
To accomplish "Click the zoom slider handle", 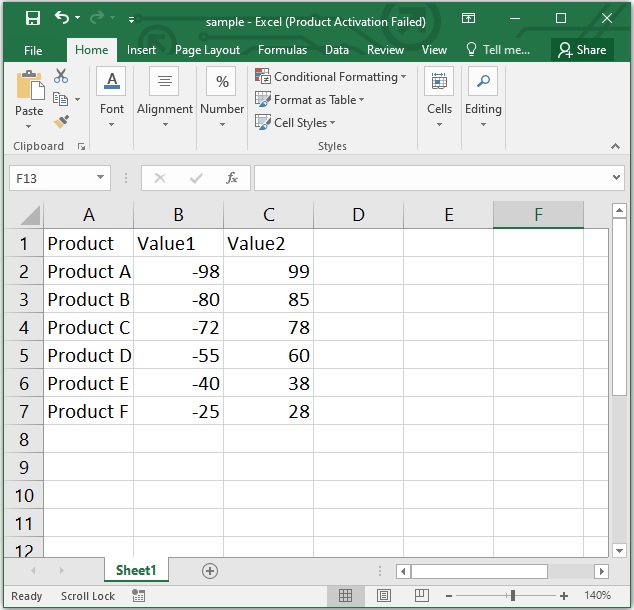I will (x=512, y=596).
